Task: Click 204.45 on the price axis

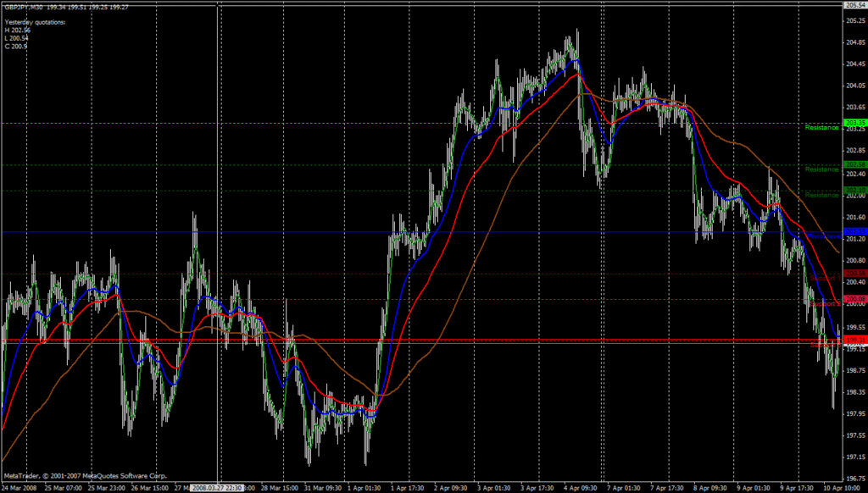Action: 856,64
